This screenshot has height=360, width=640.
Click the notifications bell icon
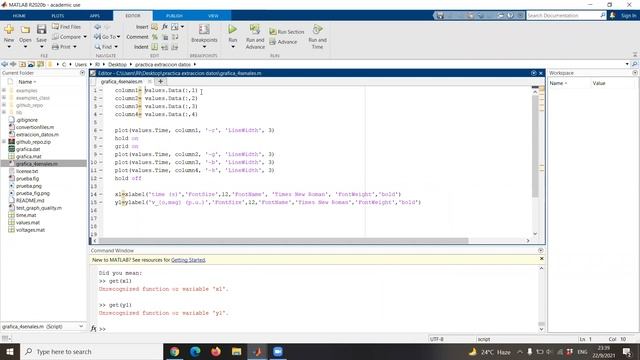click(x=612, y=16)
